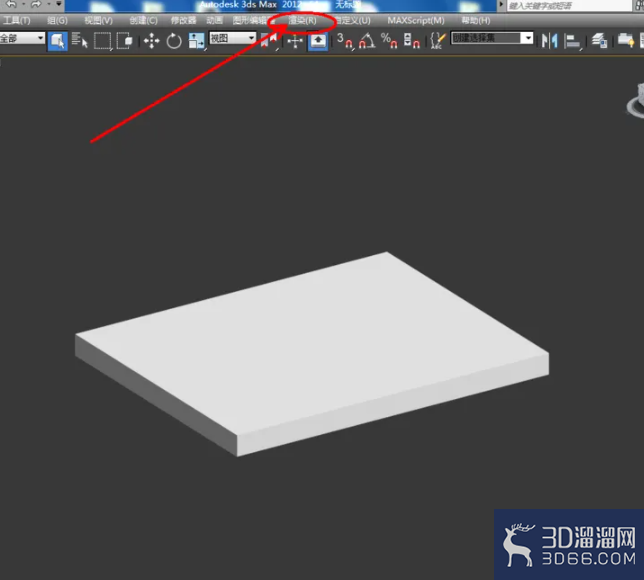Toggle the Angle Snap magnet

point(367,41)
